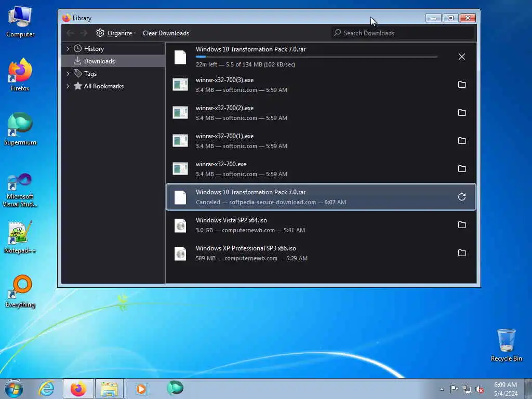Screen dimensions: 532x399
Task: Launch Windows Media Player from the taskbar
Action: (141, 389)
